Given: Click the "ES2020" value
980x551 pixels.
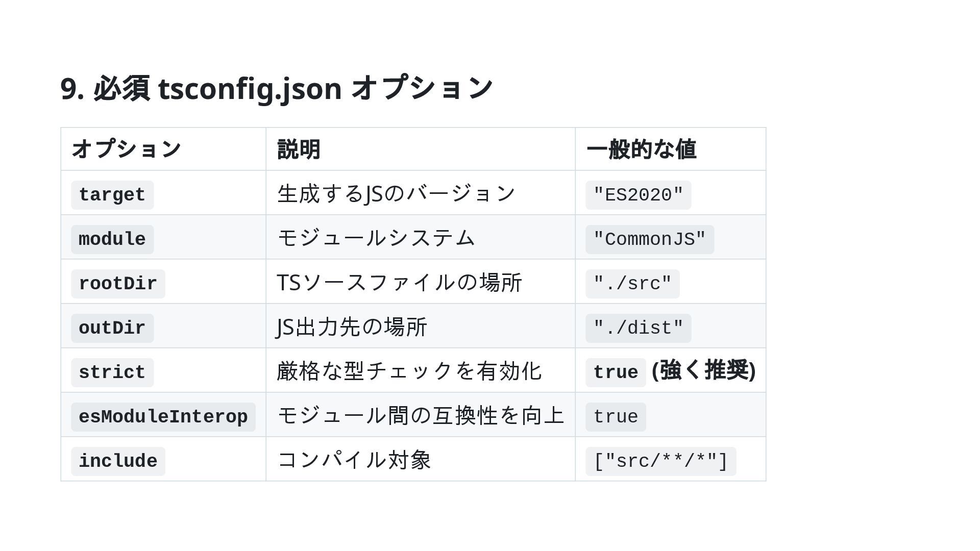Looking at the screenshot, I should (638, 195).
